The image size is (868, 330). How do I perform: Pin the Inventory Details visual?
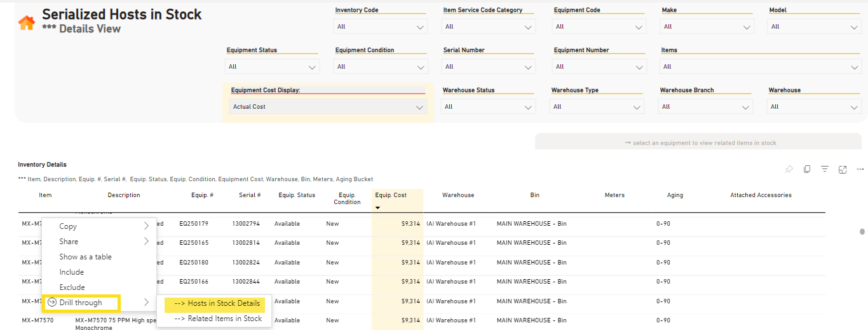point(789,169)
